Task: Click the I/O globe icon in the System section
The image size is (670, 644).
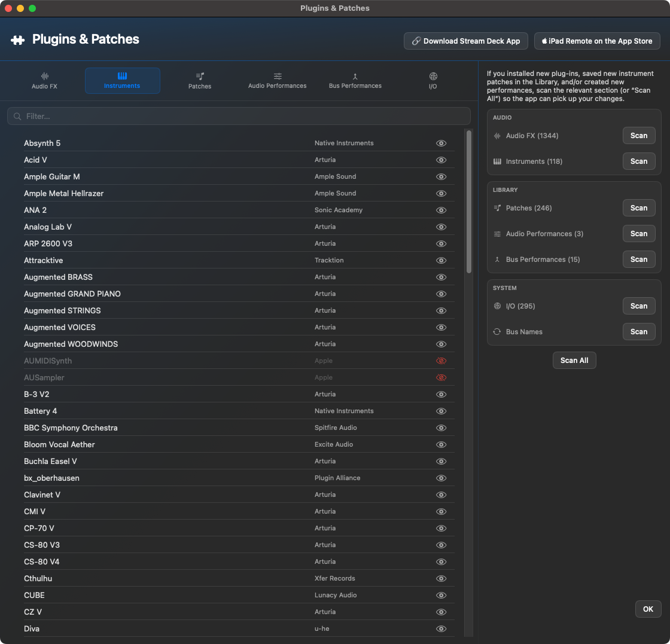Action: click(x=497, y=306)
